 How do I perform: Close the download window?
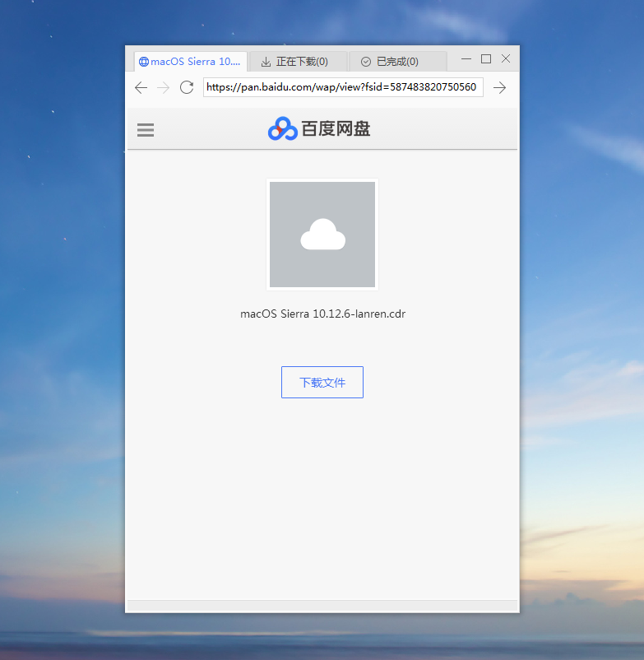pyautogui.click(x=506, y=59)
